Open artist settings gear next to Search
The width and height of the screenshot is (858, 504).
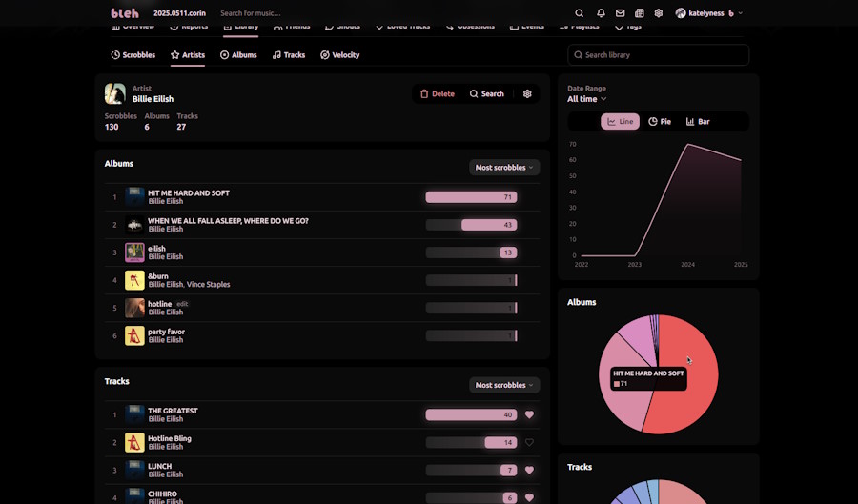pyautogui.click(x=527, y=94)
